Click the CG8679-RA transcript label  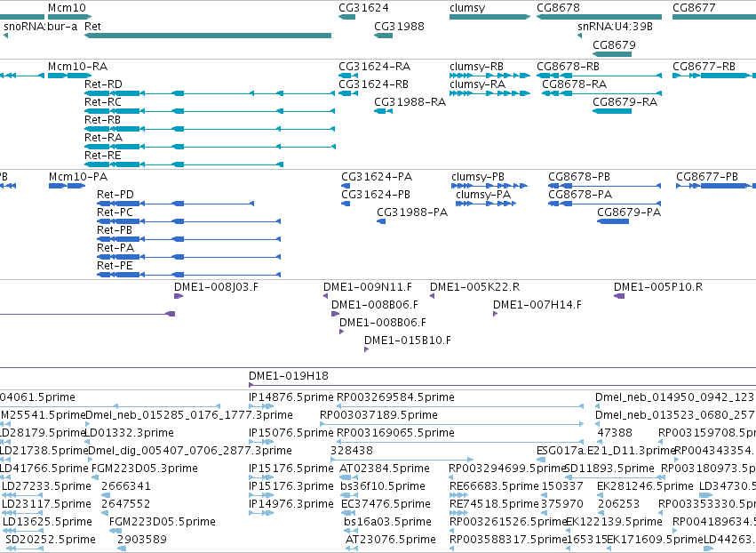click(x=625, y=102)
